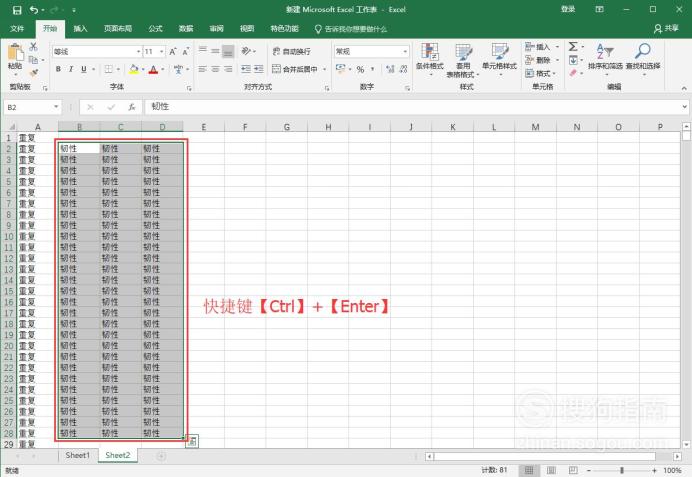Toggle middle vertical alignment

tap(215, 52)
